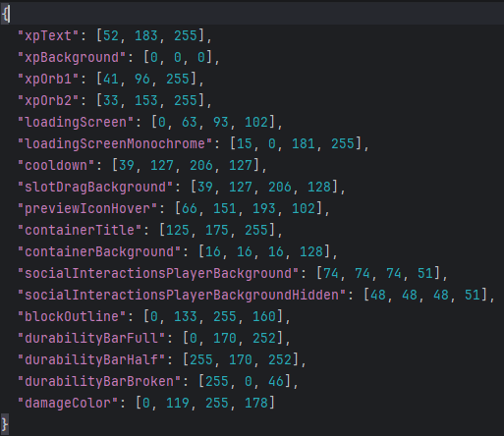Click the "xpOrb1" key
This screenshot has height=436, width=504.
coord(48,79)
